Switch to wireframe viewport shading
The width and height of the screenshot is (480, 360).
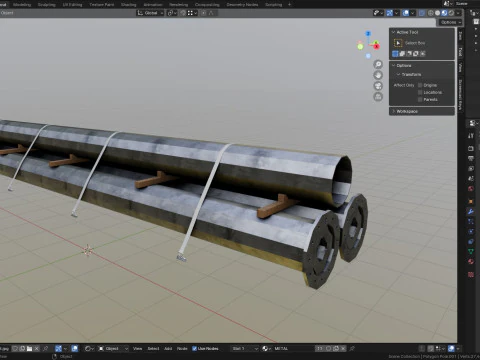431,13
